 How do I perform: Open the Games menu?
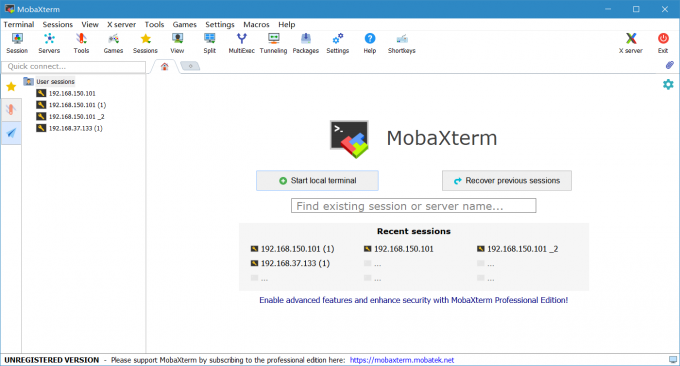(184, 24)
